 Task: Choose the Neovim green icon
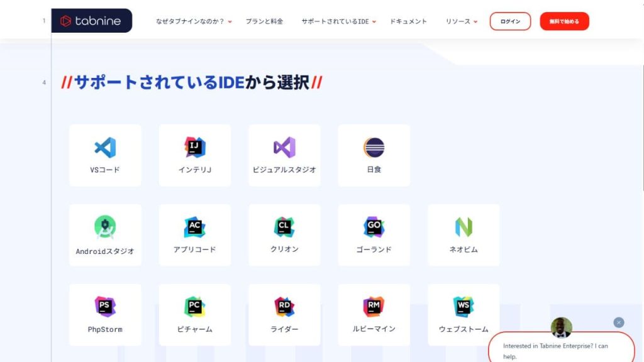(x=464, y=227)
